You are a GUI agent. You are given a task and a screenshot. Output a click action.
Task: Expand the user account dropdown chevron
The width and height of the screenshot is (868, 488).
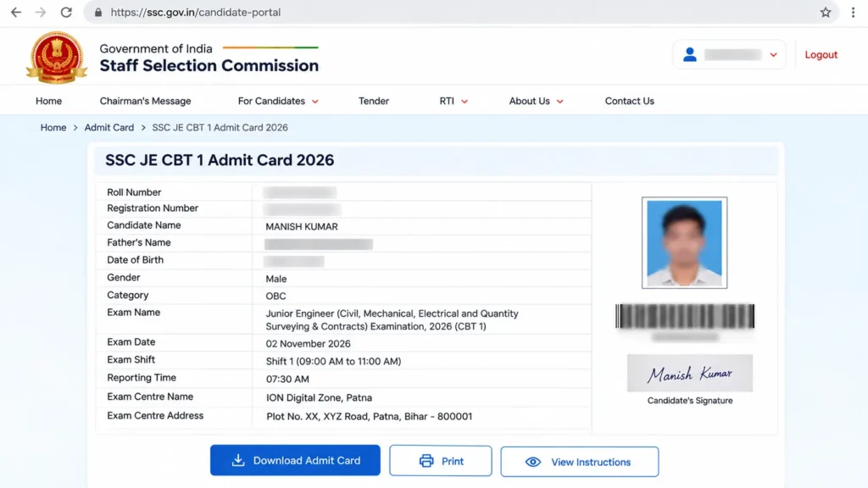coord(773,55)
